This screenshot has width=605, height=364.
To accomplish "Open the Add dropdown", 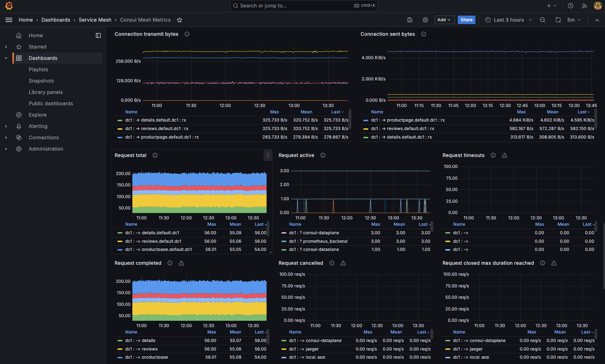I will (444, 20).
